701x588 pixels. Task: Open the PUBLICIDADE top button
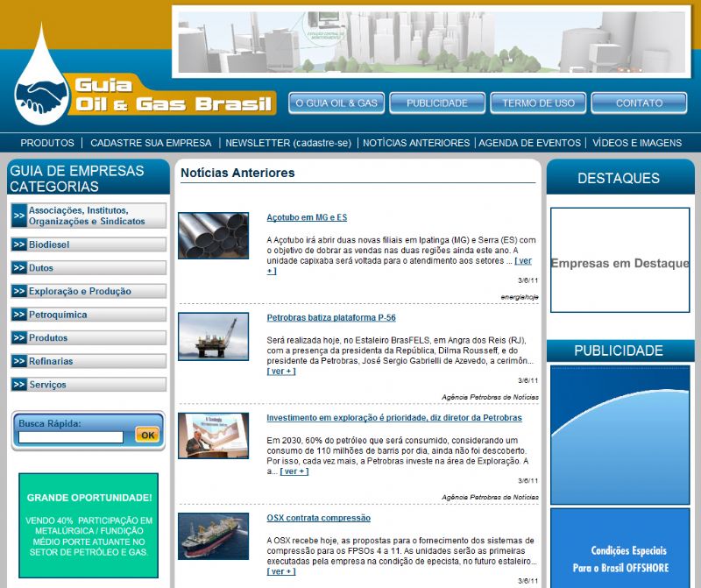click(x=437, y=103)
